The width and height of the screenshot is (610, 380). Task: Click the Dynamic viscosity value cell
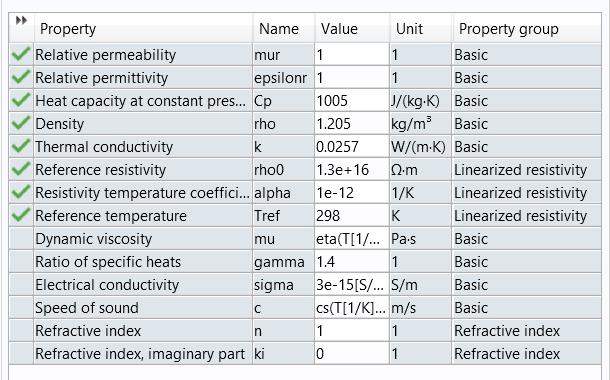(x=352, y=239)
